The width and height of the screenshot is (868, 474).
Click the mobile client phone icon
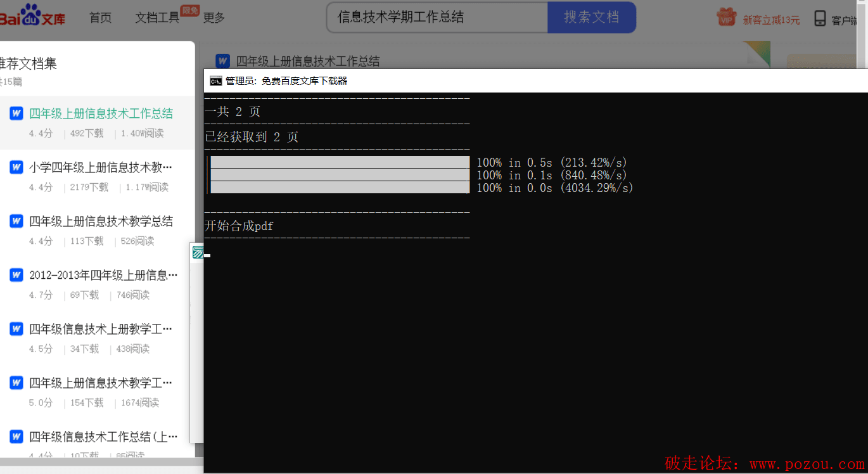820,18
